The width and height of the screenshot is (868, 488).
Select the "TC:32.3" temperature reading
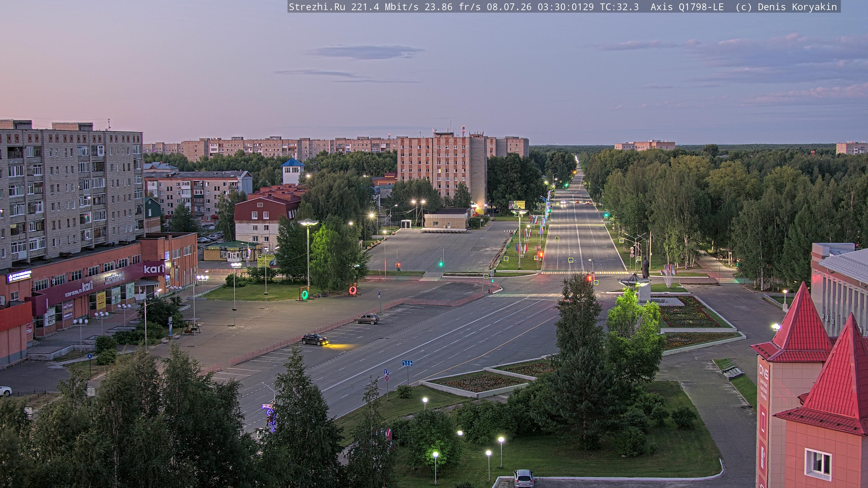[619, 7]
